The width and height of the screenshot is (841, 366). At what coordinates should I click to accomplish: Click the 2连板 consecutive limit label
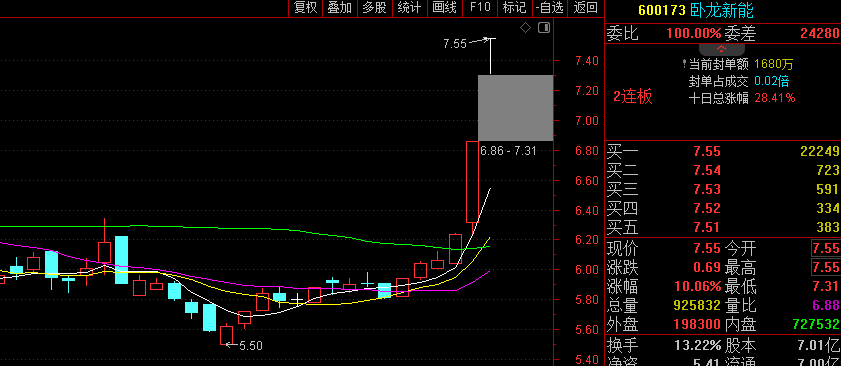point(633,97)
